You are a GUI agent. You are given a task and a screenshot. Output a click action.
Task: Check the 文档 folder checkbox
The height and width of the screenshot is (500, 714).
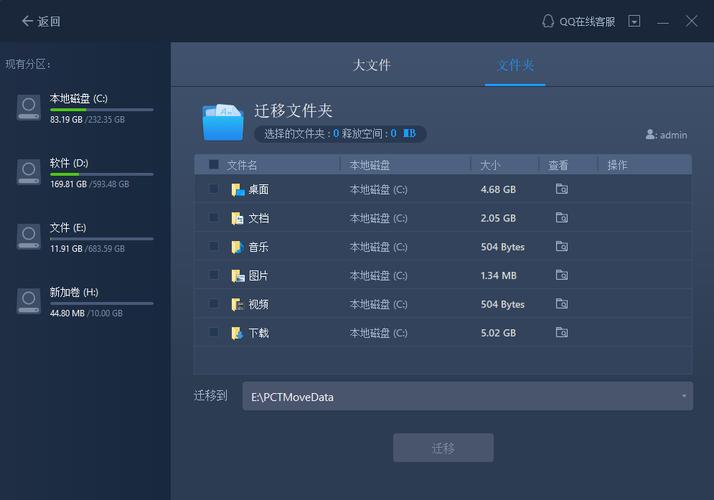(213, 217)
